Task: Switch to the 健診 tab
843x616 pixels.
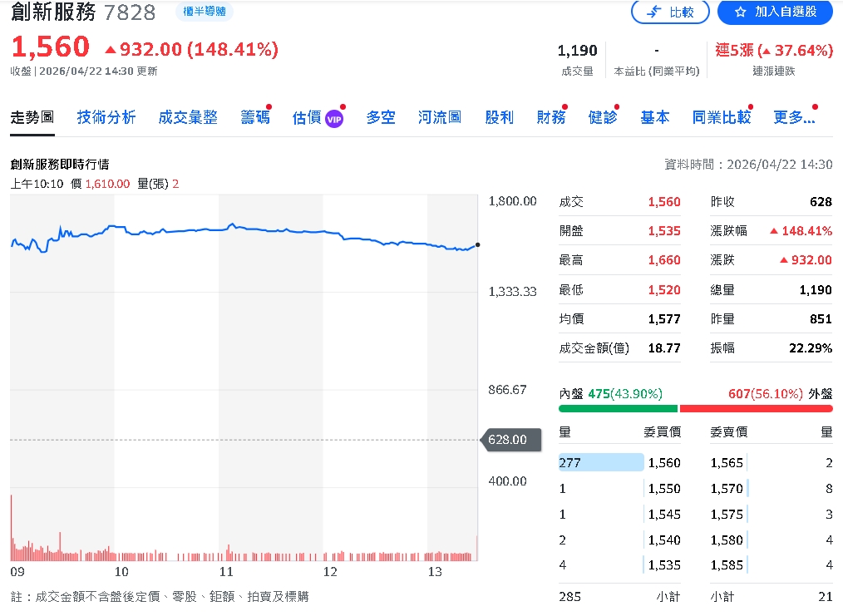Action: click(604, 117)
